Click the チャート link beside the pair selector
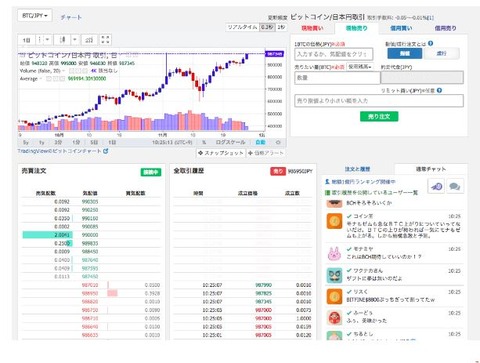This screenshot has width=480, height=363. point(71,17)
